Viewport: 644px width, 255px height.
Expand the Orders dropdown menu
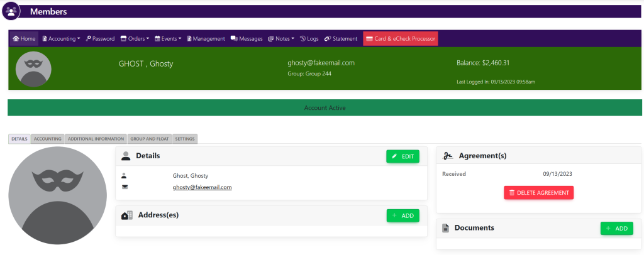(x=135, y=39)
